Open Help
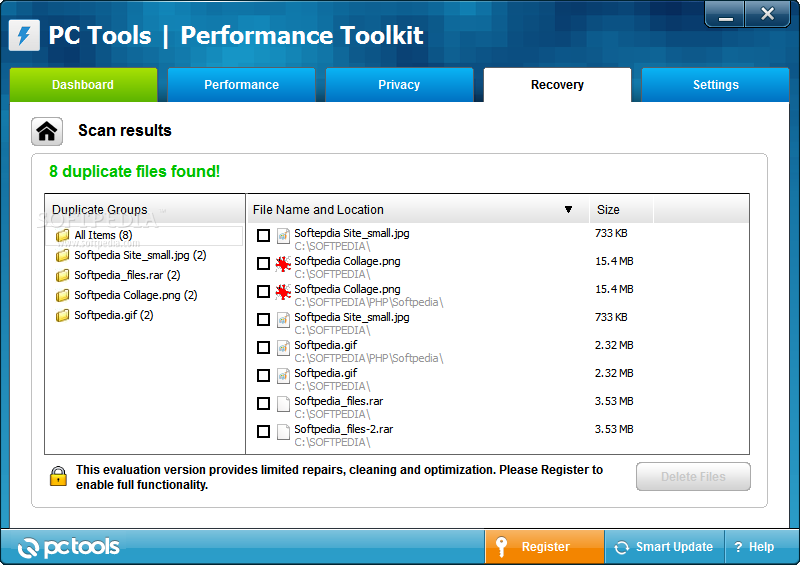Image resolution: width=800 pixels, height=565 pixels. click(x=755, y=547)
